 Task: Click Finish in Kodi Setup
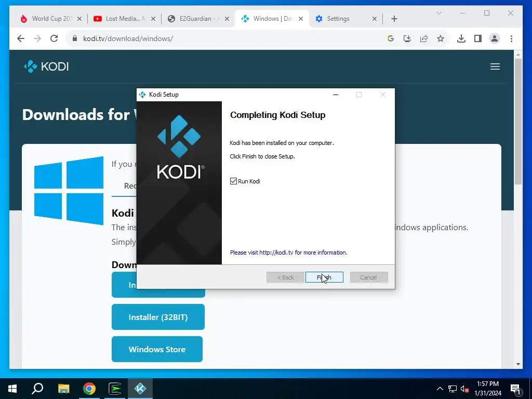click(324, 277)
